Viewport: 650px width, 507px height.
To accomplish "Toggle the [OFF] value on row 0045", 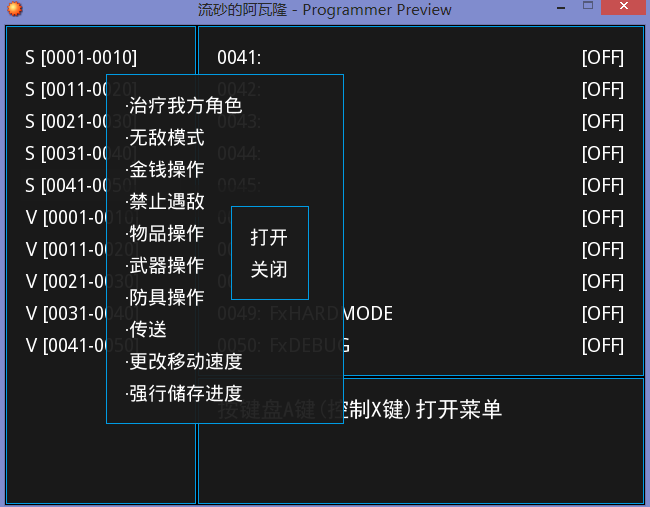I will pyautogui.click(x=603, y=185).
